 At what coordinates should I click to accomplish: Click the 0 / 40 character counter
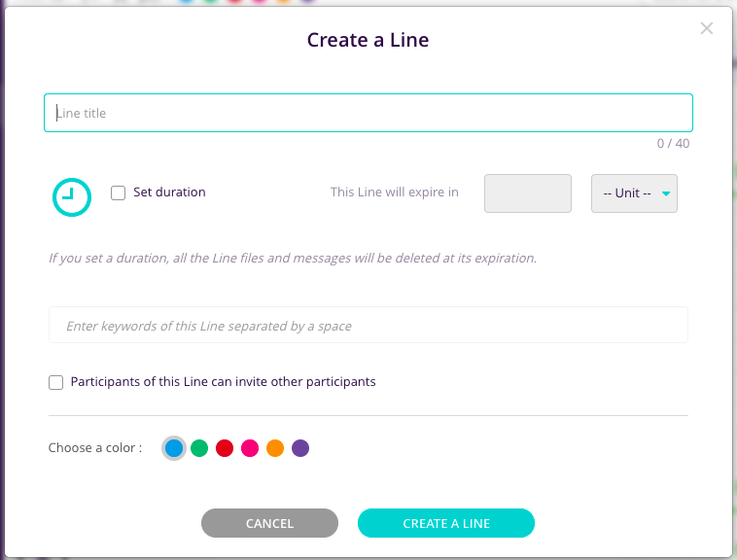point(673,143)
